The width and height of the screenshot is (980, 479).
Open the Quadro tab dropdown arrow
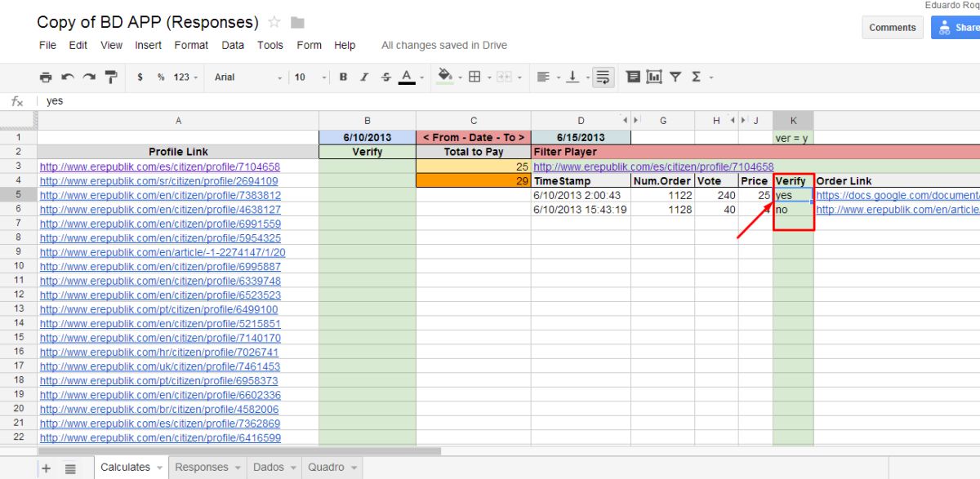coord(354,468)
